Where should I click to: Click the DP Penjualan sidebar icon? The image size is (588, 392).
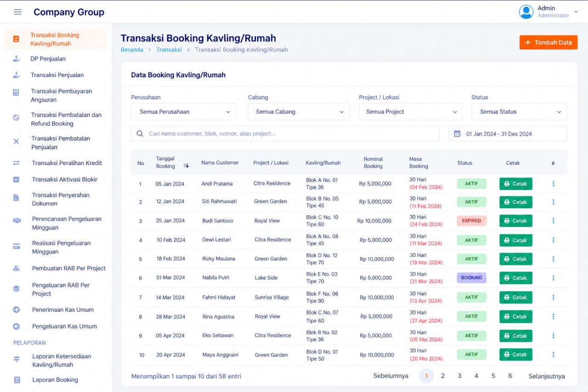tap(16, 59)
